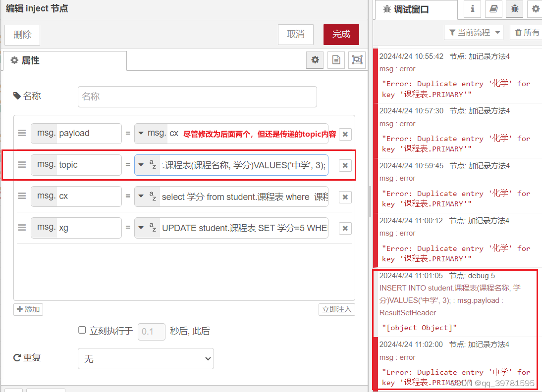Remove the msg.topic property with its x icon
Image resolution: width=542 pixels, height=392 pixels.
point(345,165)
